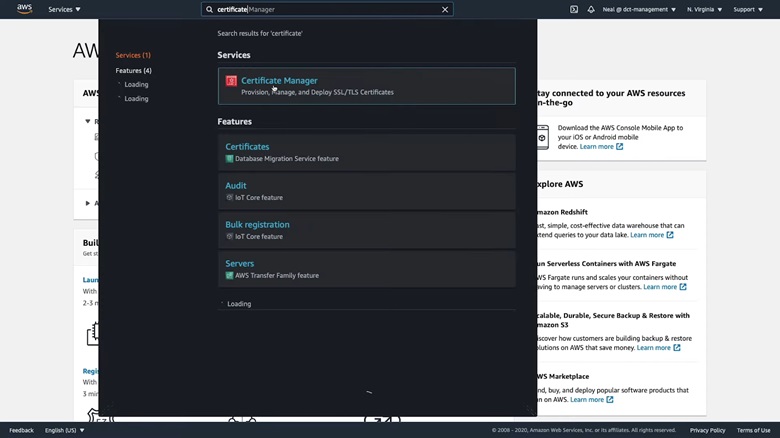780x438 pixels.
Task: Click the Features section heading in results
Action: [235, 121]
